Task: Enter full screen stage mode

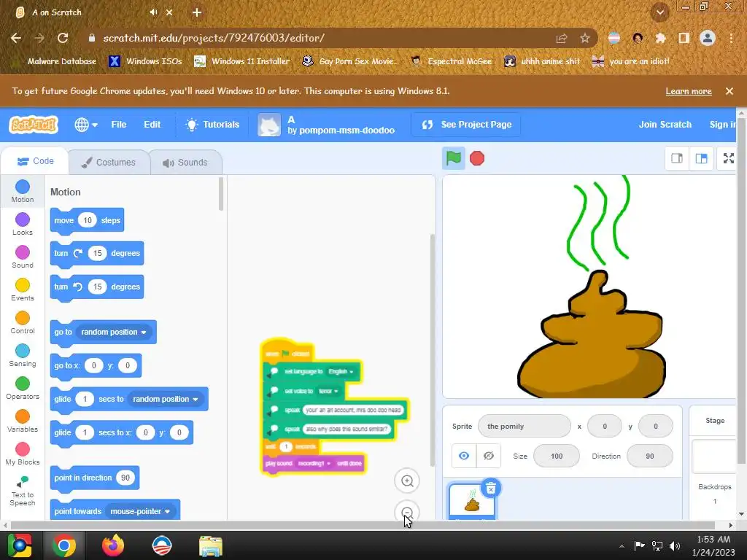Action: [x=729, y=158]
